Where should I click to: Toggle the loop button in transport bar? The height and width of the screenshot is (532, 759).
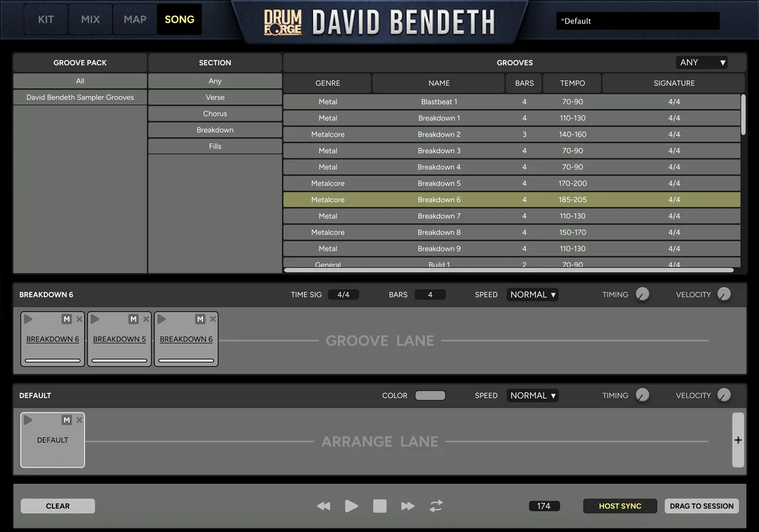[x=436, y=506]
